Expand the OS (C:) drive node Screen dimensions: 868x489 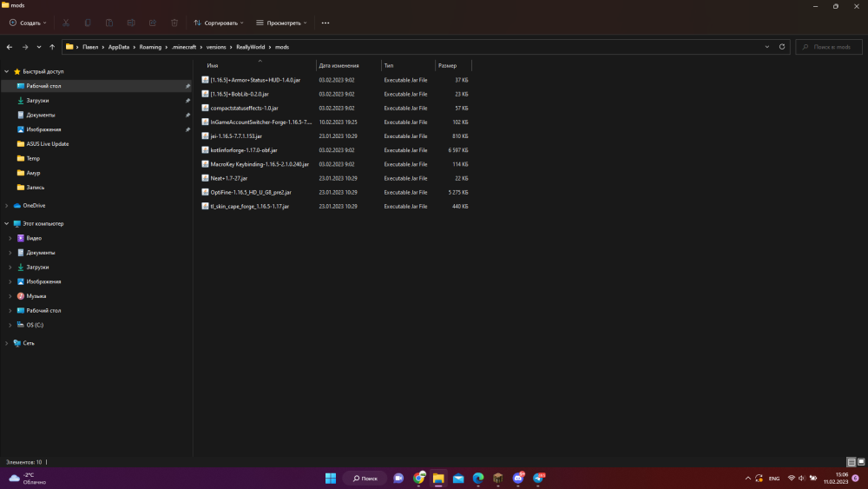[x=10, y=325]
